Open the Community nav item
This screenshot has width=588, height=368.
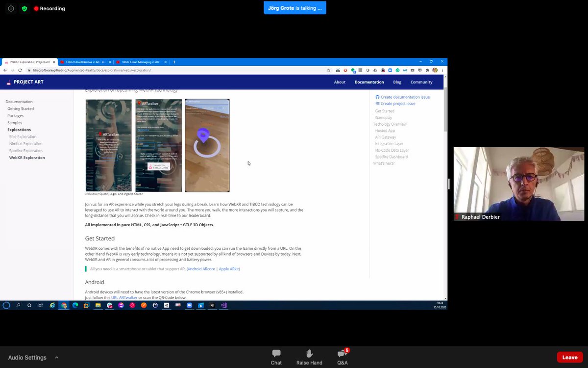421,82
